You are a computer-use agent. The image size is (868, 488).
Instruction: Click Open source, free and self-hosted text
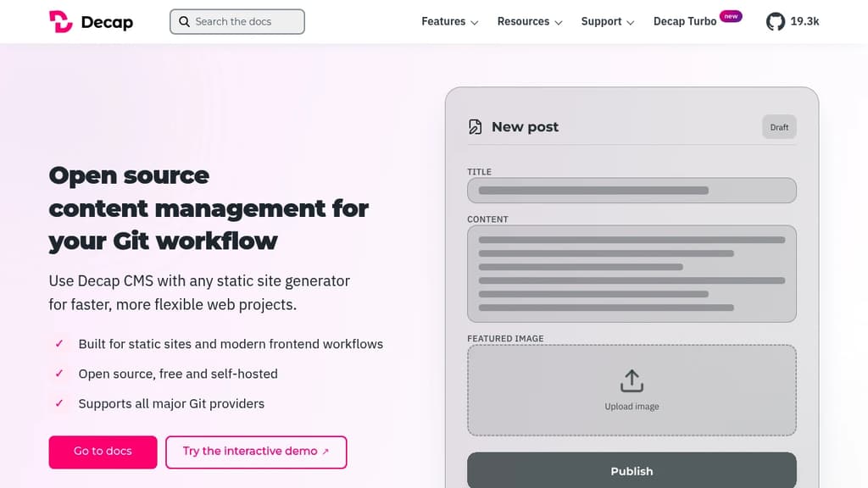click(x=178, y=374)
